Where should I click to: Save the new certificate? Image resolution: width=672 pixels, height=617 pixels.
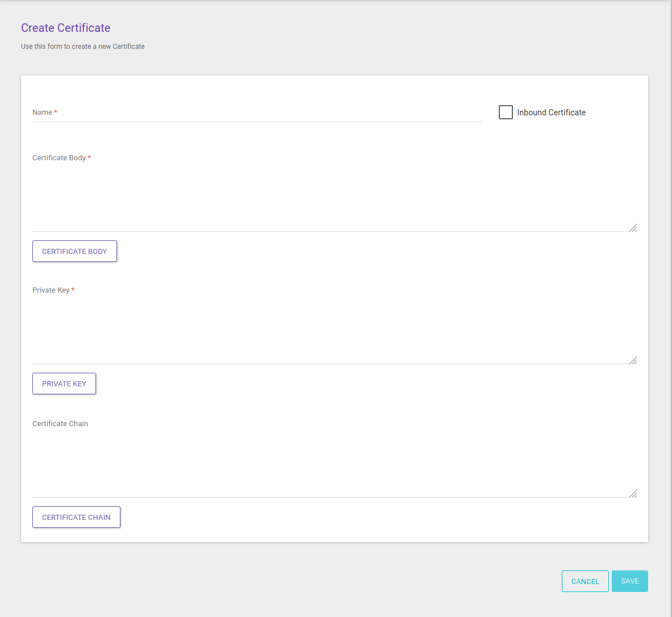(x=629, y=581)
